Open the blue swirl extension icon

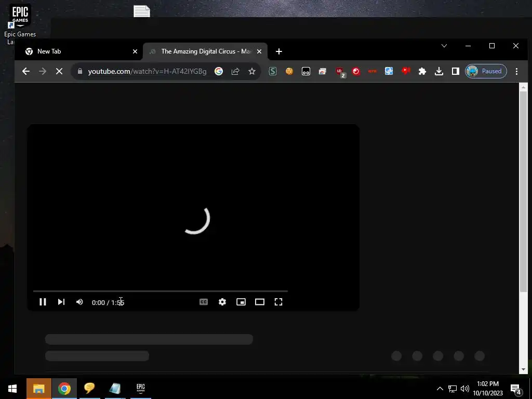click(x=389, y=71)
